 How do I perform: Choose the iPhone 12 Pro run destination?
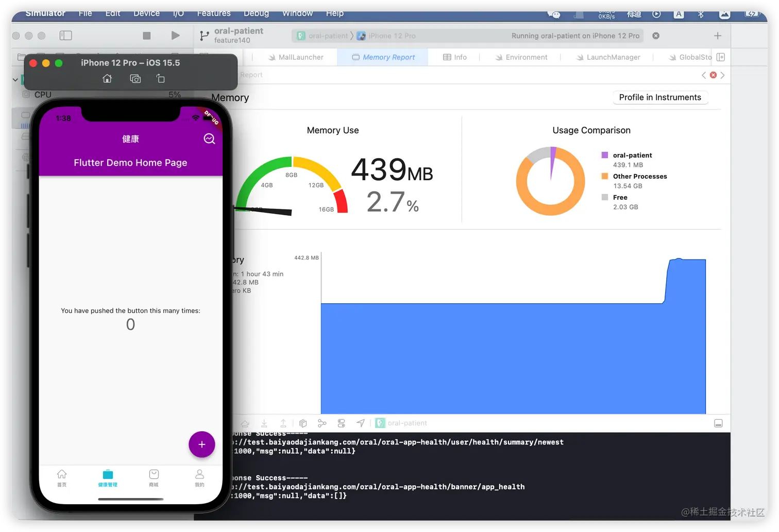386,36
